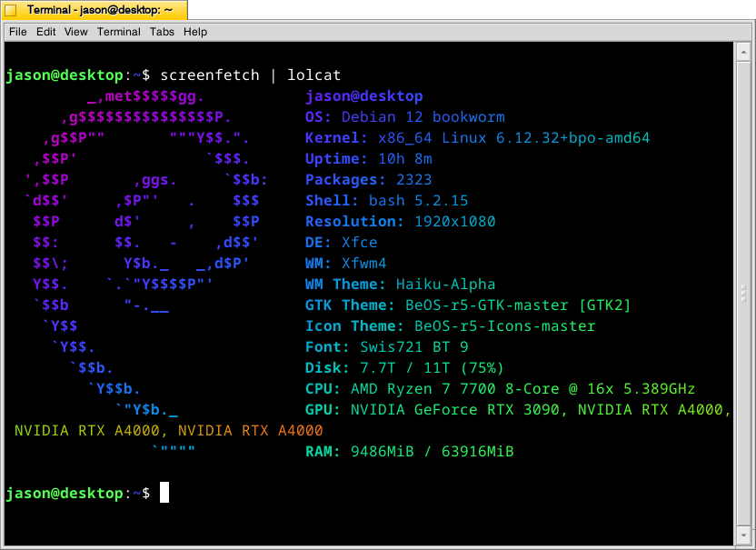756x550 pixels.
Task: Open the Tabs menu
Action: tap(162, 32)
